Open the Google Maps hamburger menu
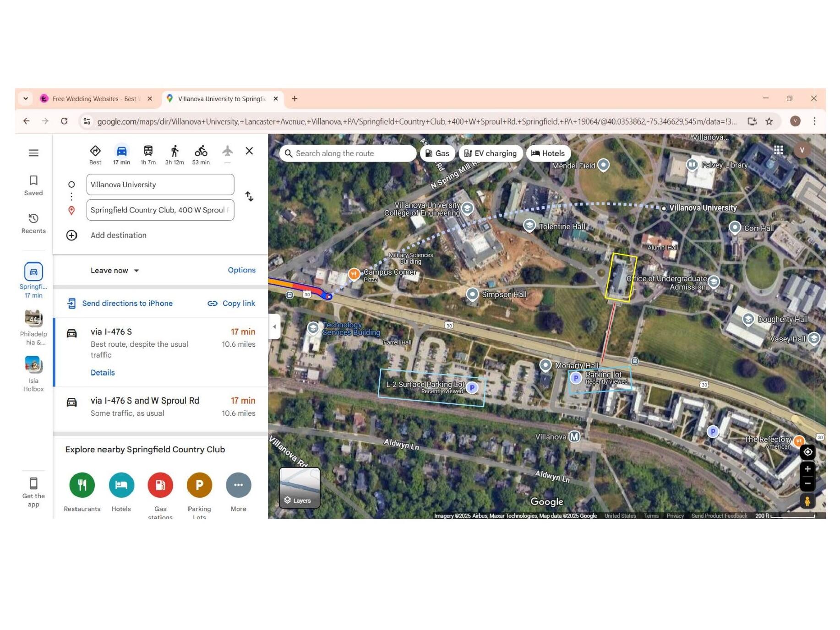The height and width of the screenshot is (630, 840). 33,153
